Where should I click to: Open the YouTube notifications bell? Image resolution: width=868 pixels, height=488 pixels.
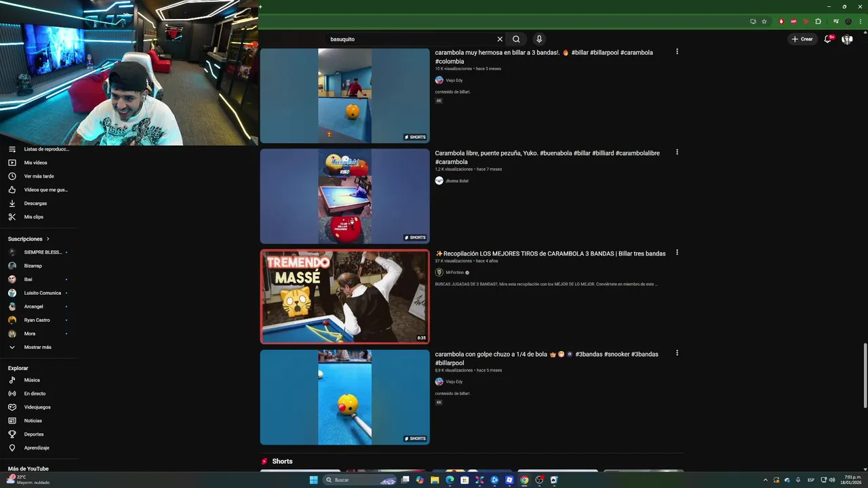[x=827, y=39]
